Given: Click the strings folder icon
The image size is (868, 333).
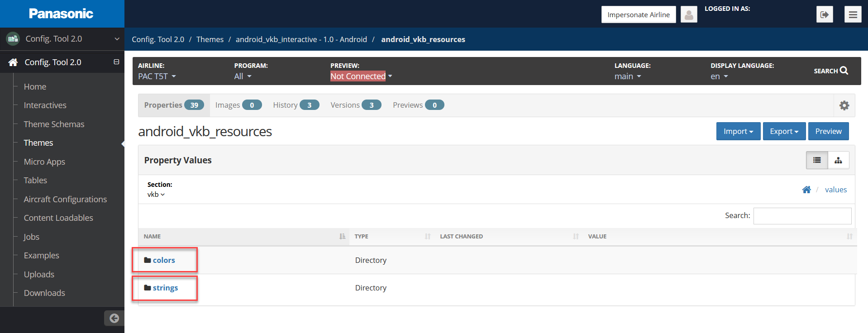Looking at the screenshot, I should pos(148,288).
